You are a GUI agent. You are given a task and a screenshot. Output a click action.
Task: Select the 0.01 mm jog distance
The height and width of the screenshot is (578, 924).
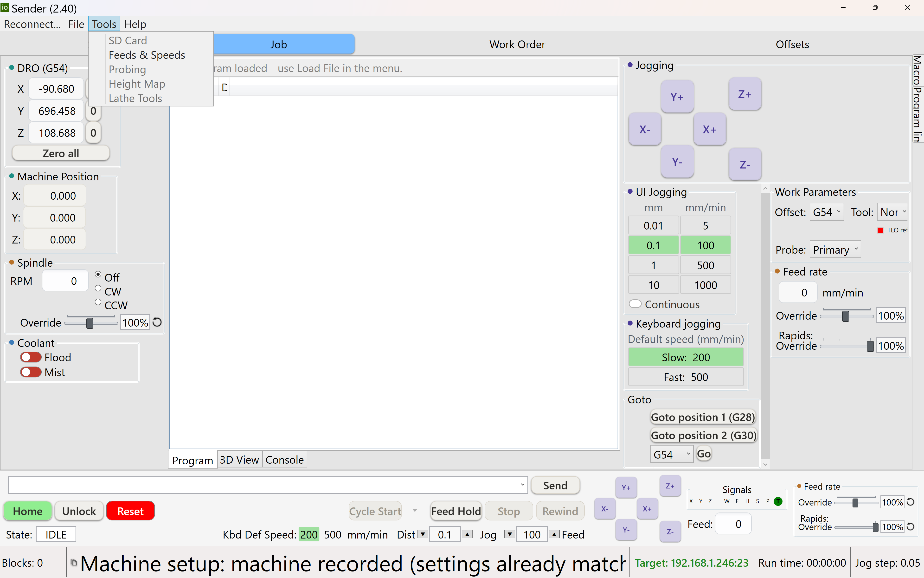(x=653, y=225)
